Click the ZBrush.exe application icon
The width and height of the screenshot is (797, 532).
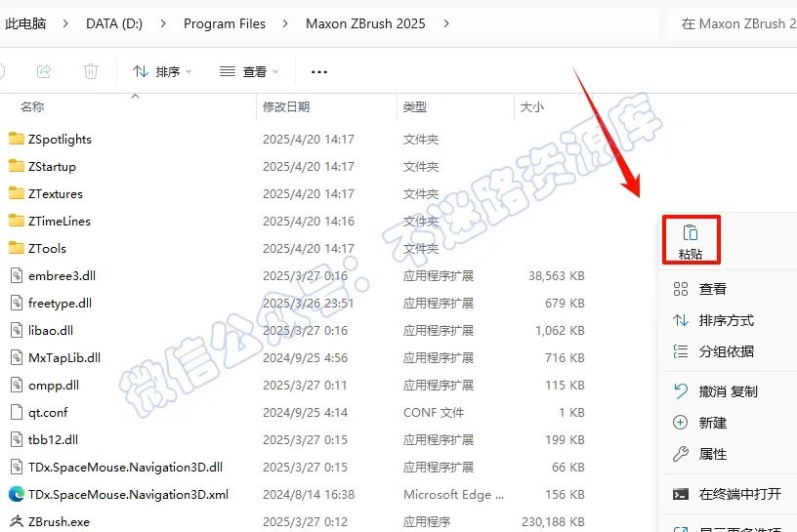(17, 521)
